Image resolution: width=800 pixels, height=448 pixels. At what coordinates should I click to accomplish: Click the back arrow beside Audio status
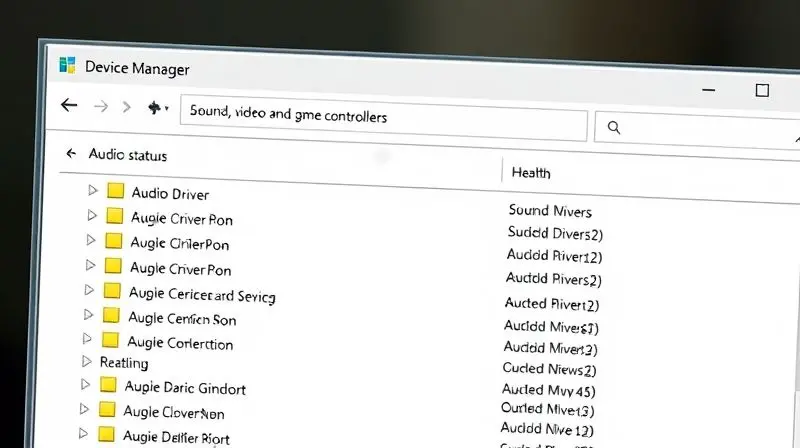(x=70, y=154)
